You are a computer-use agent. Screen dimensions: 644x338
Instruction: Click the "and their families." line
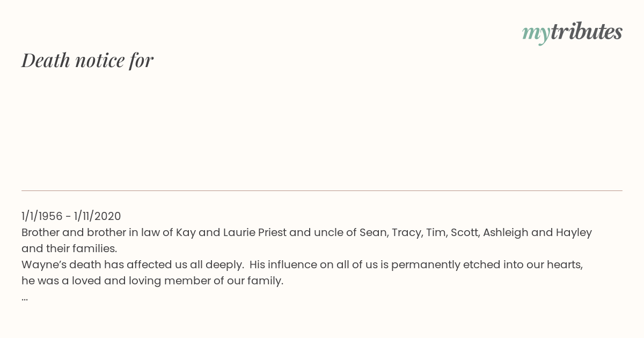(69, 248)
